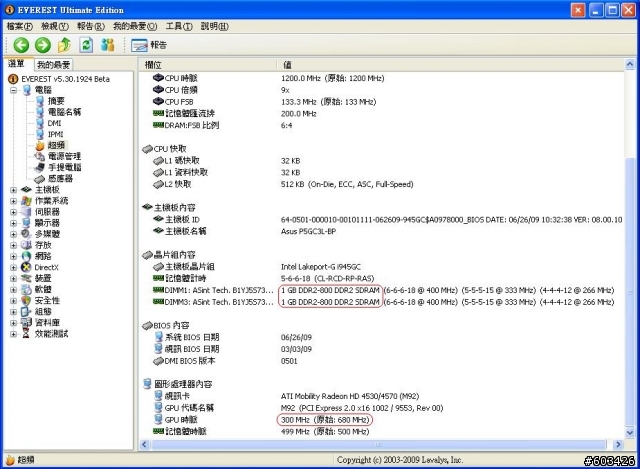This screenshot has height=469, width=640.
Task: Click the 效能測試 hourglass icon in tree
Action: point(26,333)
